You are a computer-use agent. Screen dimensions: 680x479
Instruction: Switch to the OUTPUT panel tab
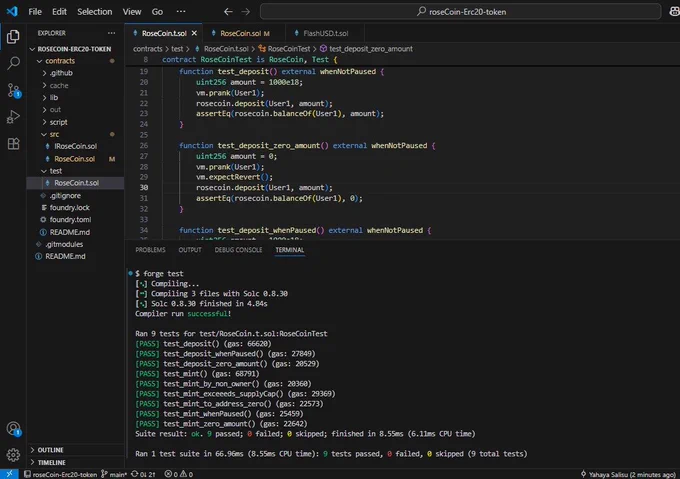tap(190, 250)
